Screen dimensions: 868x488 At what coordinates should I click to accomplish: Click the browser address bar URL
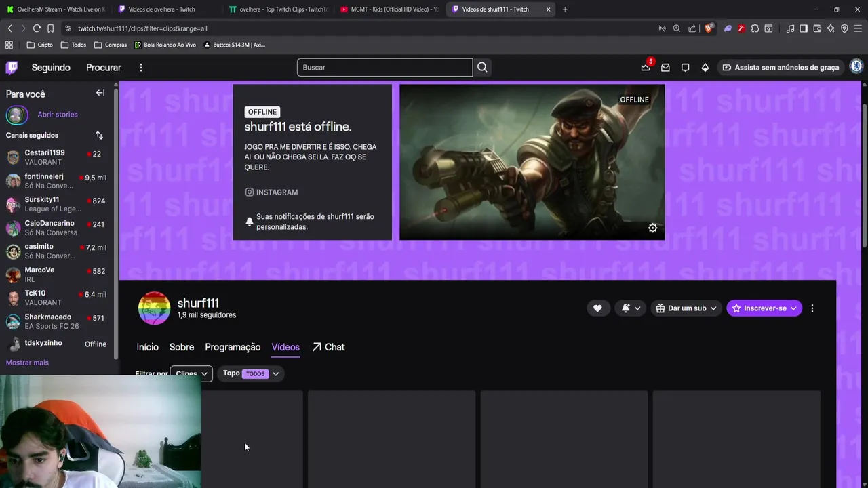142,28
